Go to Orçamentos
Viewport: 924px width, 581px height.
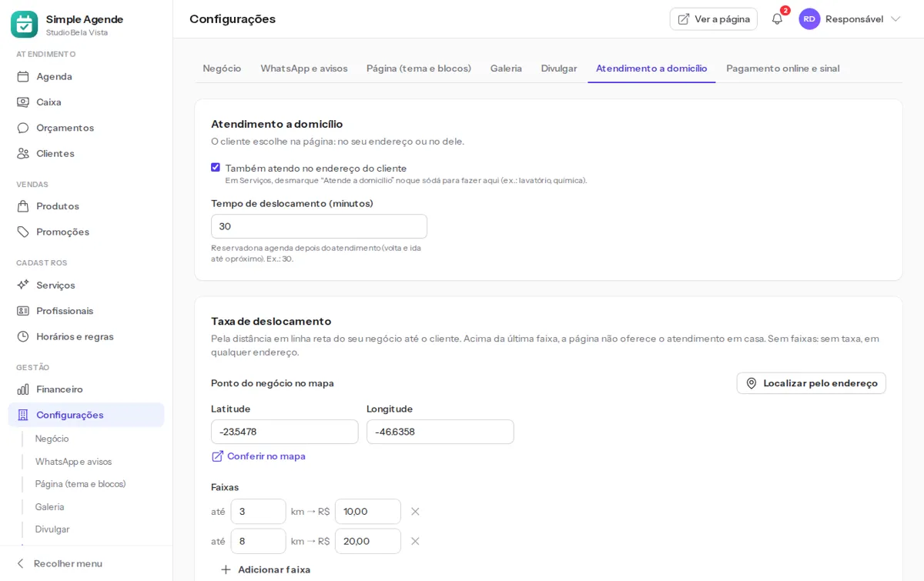point(86,128)
